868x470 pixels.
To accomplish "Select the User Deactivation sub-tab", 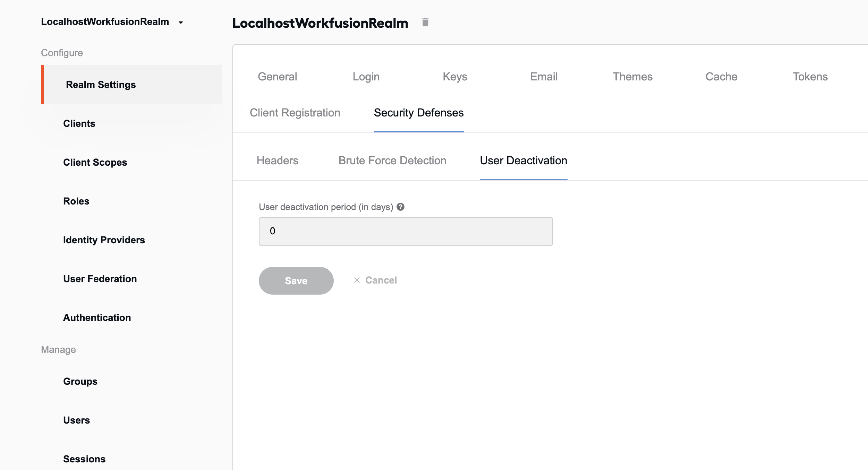I will (524, 160).
